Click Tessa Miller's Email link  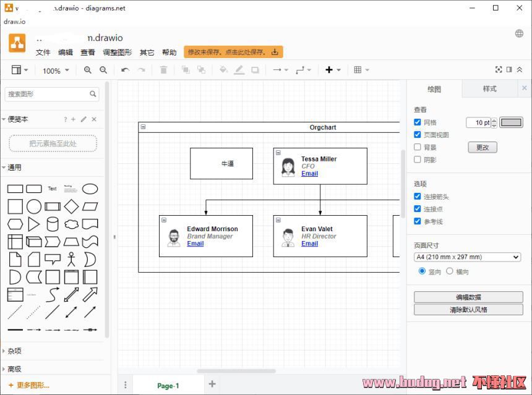point(309,174)
